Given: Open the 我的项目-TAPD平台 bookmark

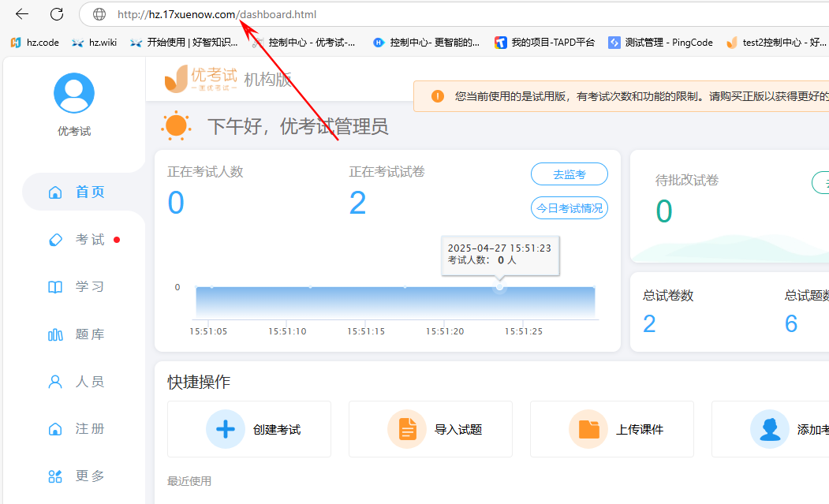Looking at the screenshot, I should coord(544,43).
